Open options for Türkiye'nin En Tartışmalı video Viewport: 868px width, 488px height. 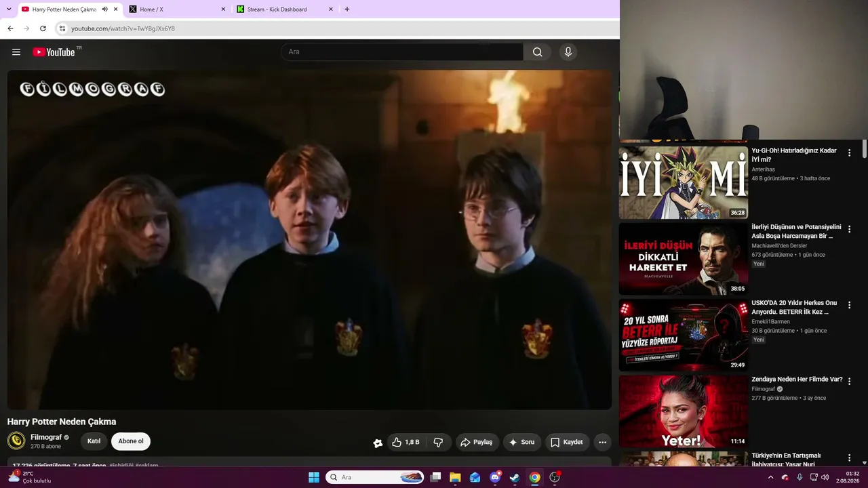pyautogui.click(x=849, y=458)
